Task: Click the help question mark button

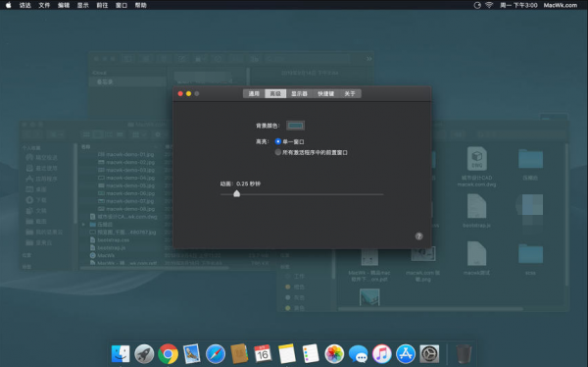Action: 418,236
